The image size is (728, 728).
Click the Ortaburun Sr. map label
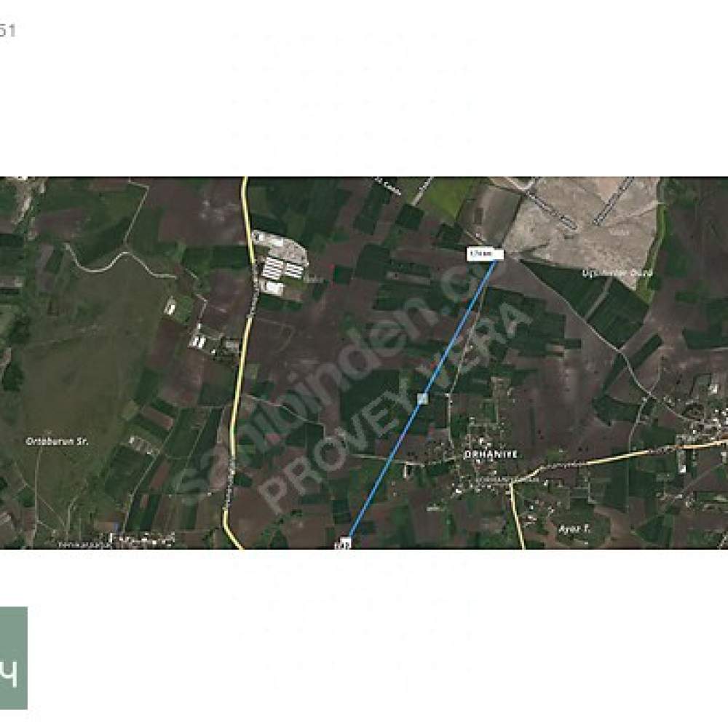coord(57,442)
